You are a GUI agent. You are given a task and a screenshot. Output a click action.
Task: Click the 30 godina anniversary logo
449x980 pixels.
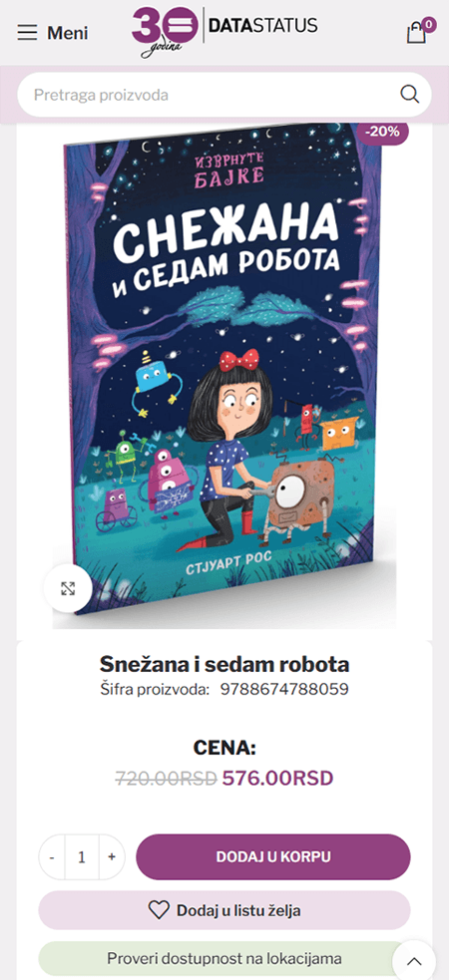[x=165, y=31]
